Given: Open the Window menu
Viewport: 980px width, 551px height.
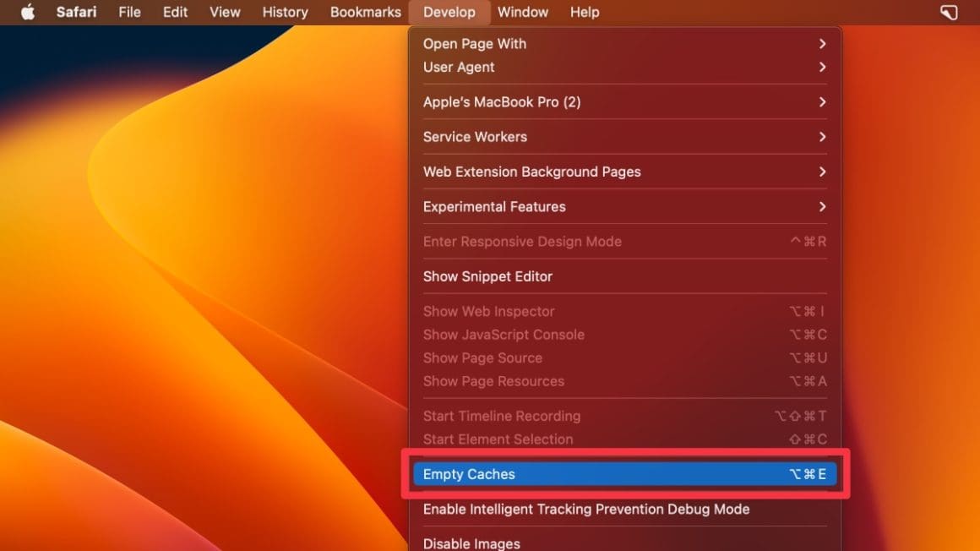Looking at the screenshot, I should [522, 12].
